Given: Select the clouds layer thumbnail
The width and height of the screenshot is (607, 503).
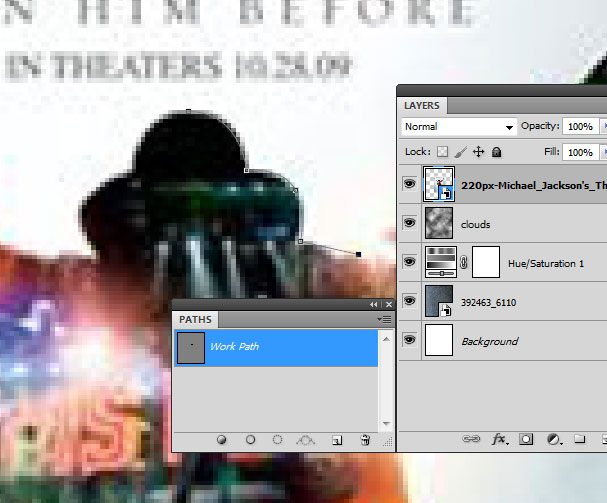Looking at the screenshot, I should pos(439,223).
